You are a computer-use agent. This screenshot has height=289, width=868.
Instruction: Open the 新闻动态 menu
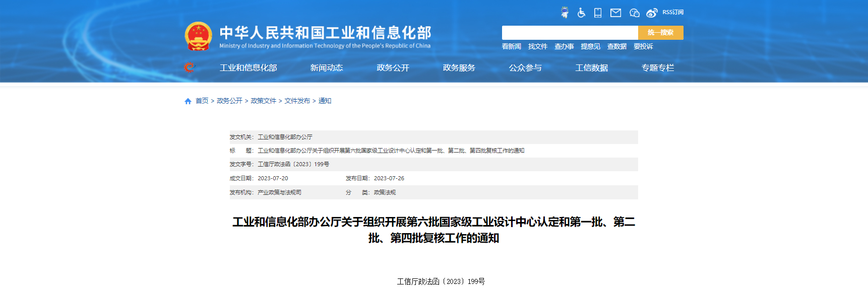tap(326, 67)
